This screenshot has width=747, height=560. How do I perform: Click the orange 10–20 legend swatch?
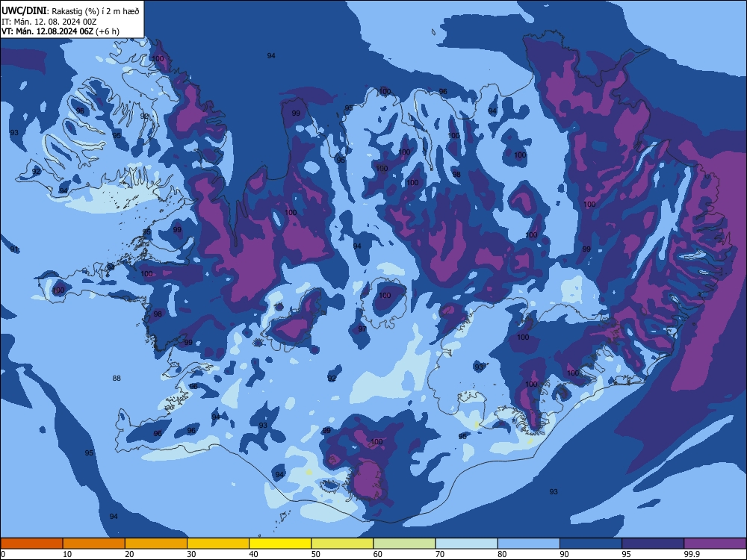click(x=94, y=544)
